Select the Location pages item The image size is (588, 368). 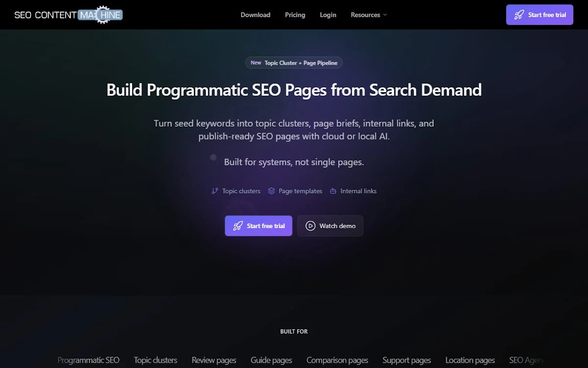tap(470, 360)
